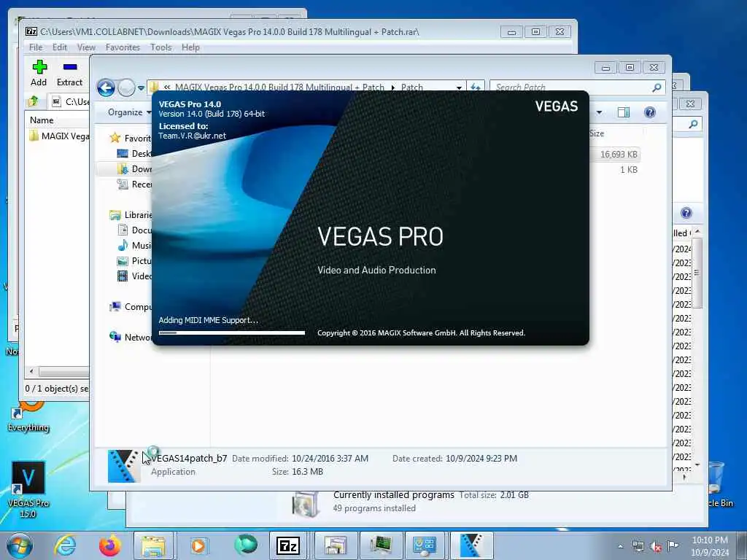Open Firefox from the taskbar
Screen dimensions: 747x560
109,545
